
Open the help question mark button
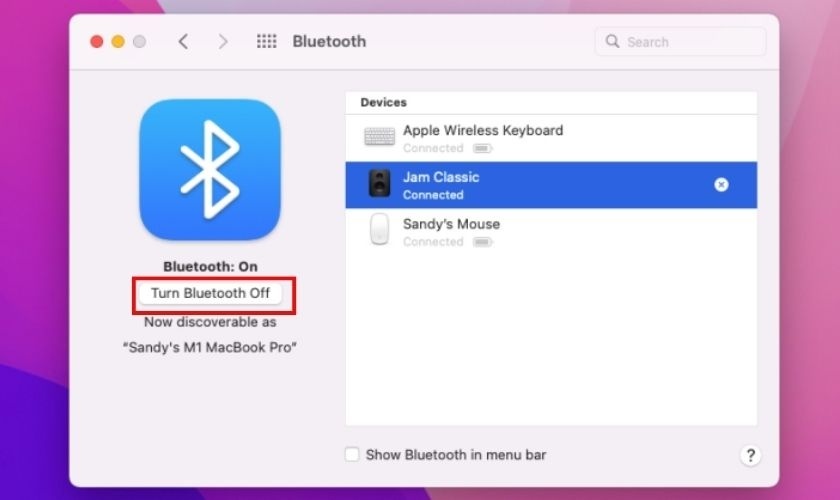coord(750,456)
